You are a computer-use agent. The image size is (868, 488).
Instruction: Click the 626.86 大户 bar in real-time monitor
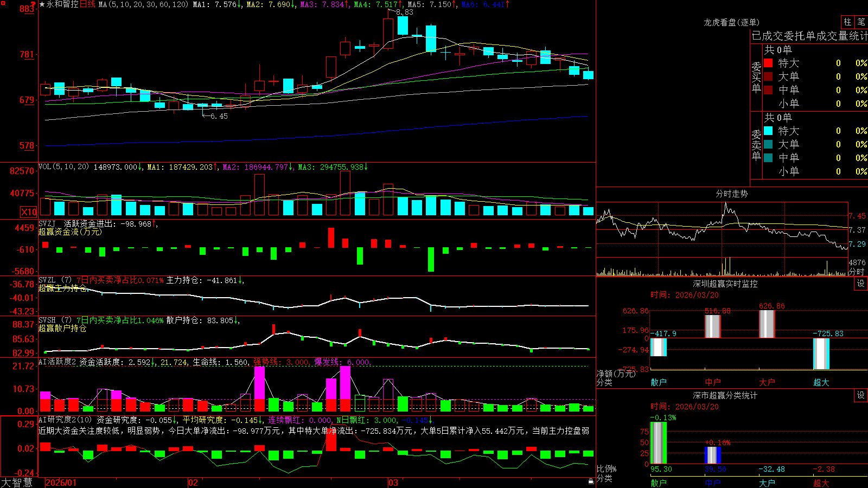pyautogui.click(x=767, y=324)
